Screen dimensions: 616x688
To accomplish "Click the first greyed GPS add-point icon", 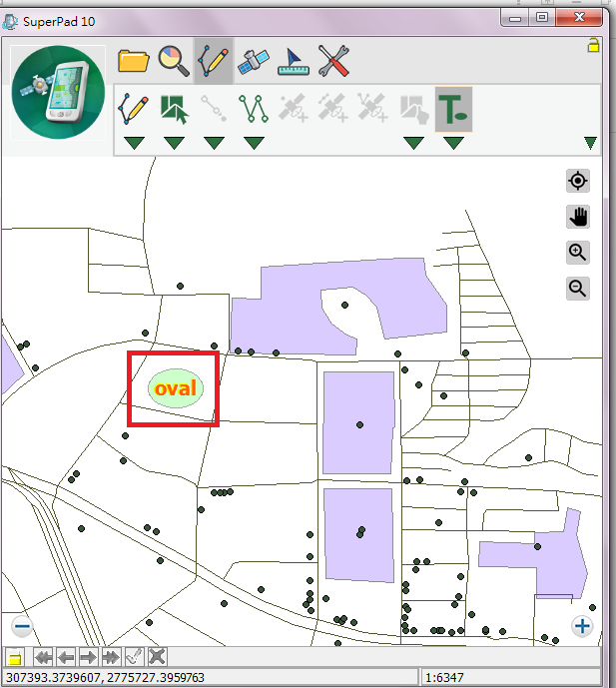I will 294,108.
